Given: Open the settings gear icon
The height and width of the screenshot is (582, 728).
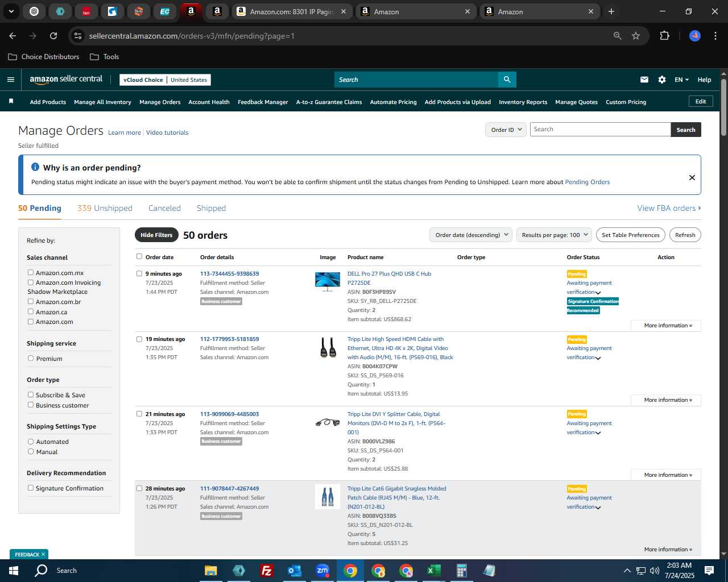Looking at the screenshot, I should [662, 80].
